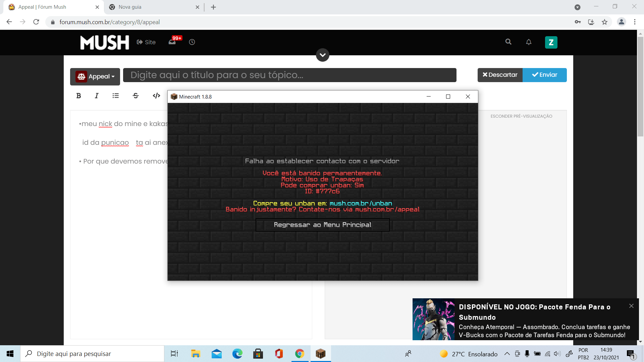The height and width of the screenshot is (362, 644).
Task: Open People icon on taskbar
Action: [x=408, y=354]
